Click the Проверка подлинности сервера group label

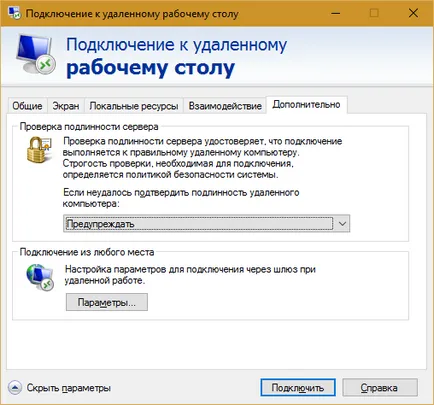89,127
